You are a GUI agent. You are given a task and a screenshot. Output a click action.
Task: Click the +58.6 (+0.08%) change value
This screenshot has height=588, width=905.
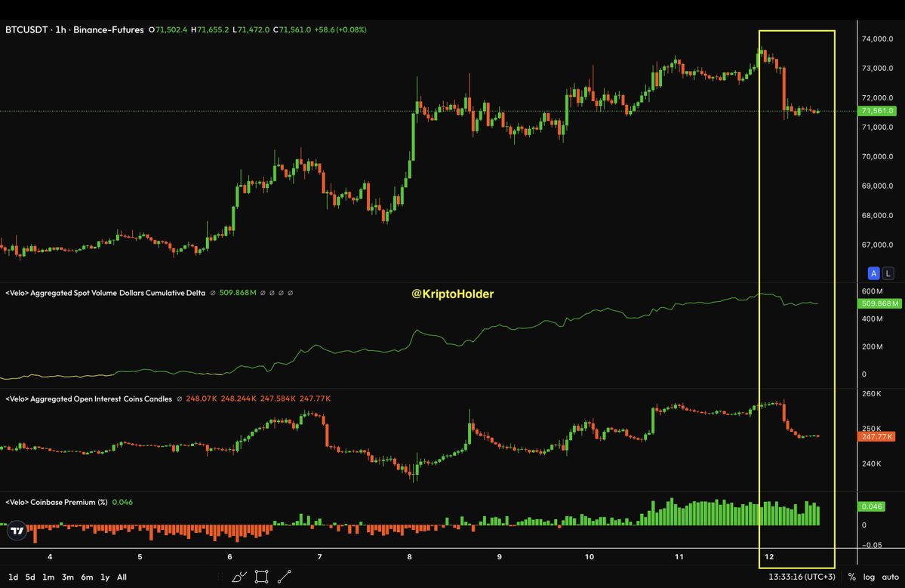point(340,29)
